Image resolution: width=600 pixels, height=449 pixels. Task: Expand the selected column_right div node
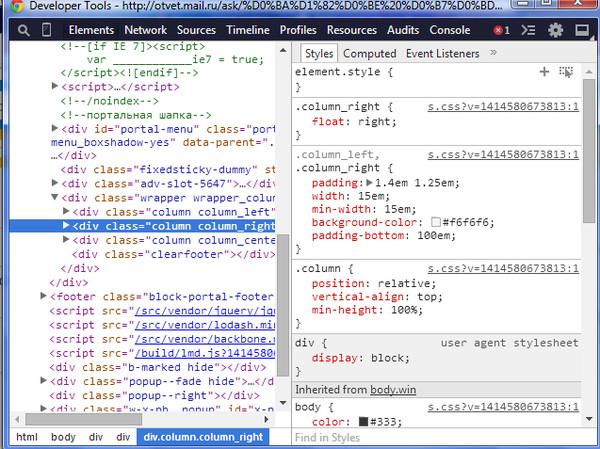click(x=66, y=225)
